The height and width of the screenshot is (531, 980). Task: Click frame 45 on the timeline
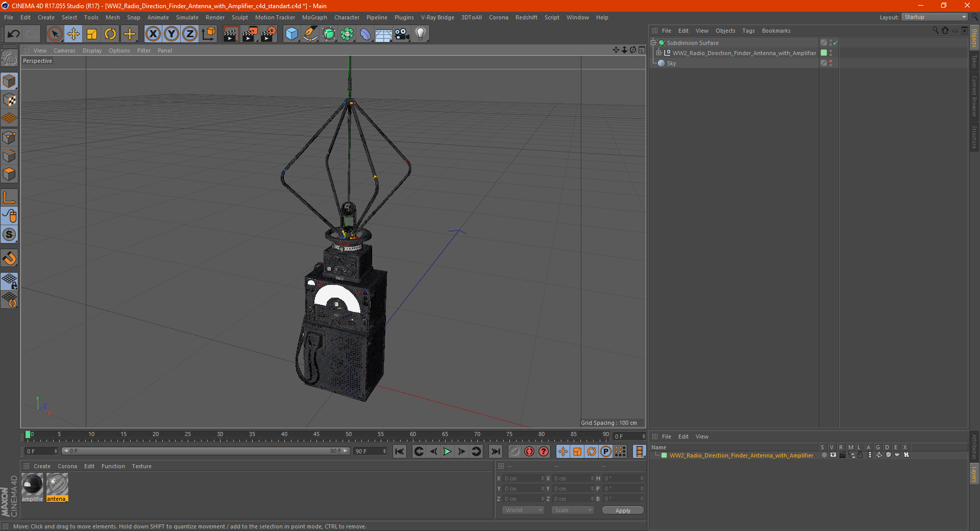point(316,436)
